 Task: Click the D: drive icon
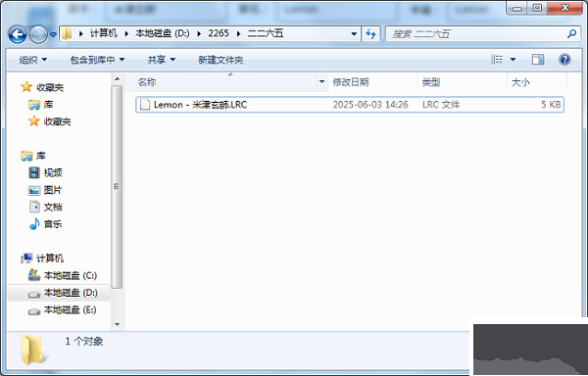pos(34,295)
